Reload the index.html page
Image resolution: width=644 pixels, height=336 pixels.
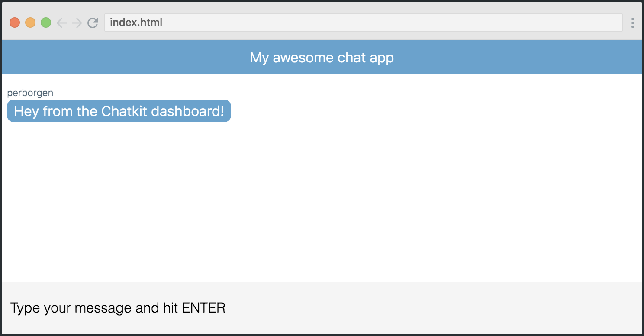[x=93, y=23]
